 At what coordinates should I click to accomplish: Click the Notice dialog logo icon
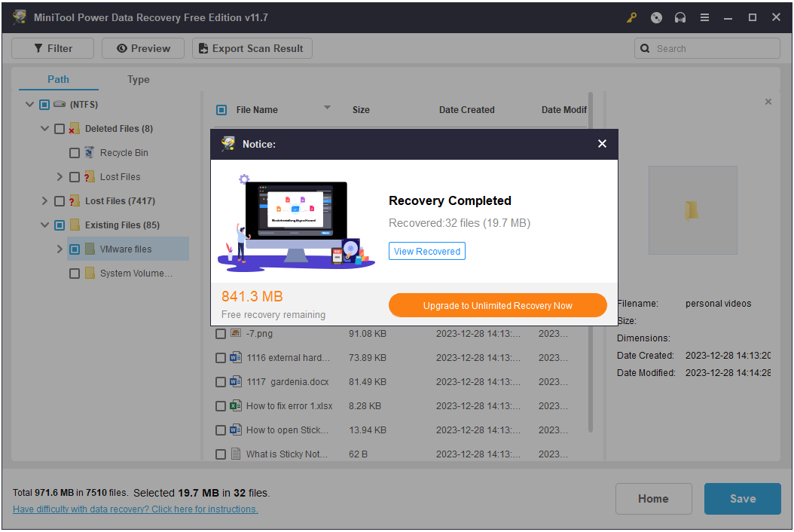tap(228, 144)
